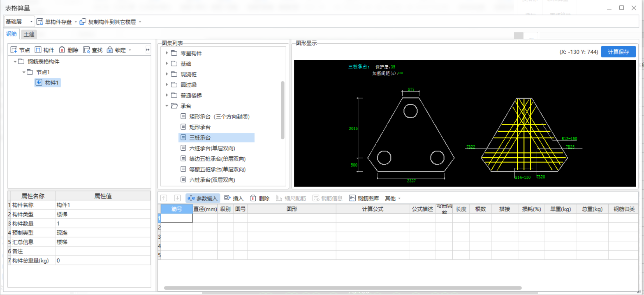Screen dimensions: 644x295
Task: Select 等边五桩承台(单层双向) template
Action: (x=217, y=159)
